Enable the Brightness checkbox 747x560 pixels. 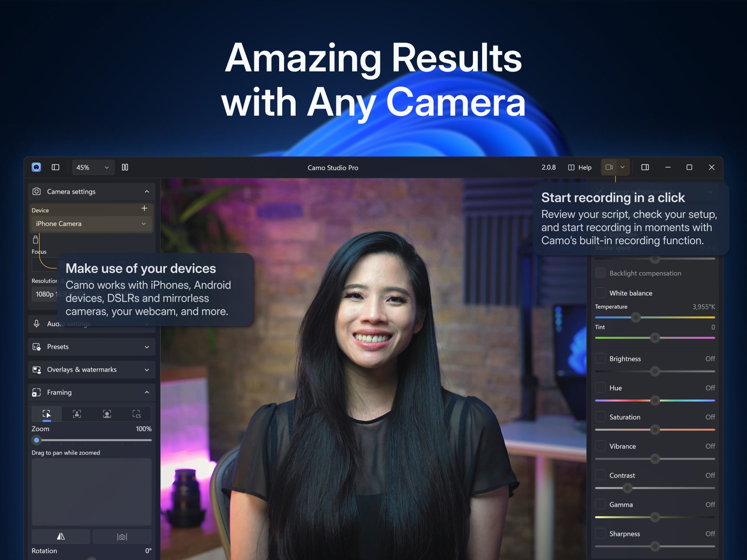pyautogui.click(x=600, y=358)
